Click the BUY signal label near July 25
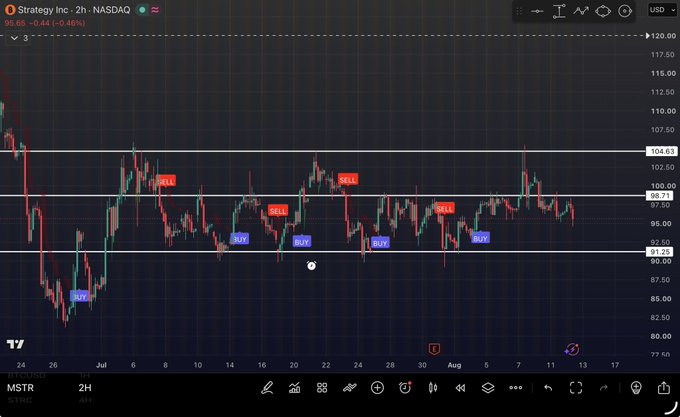Screen dimensions: 680x417 point(380,243)
